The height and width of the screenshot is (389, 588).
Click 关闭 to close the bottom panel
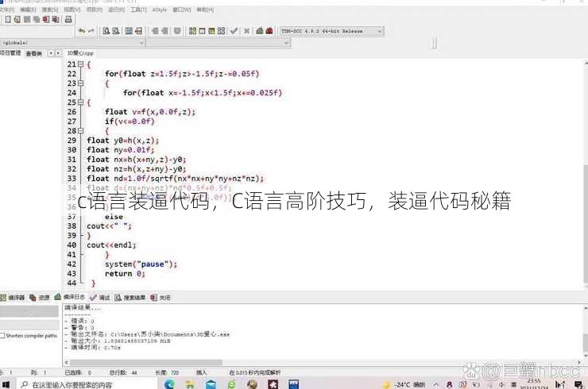click(161, 298)
